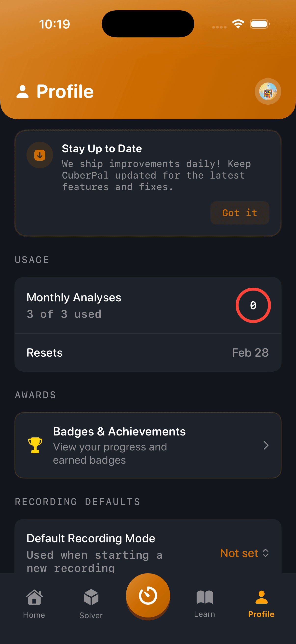Tap the Resets Feb 28 row

(x=148, y=353)
